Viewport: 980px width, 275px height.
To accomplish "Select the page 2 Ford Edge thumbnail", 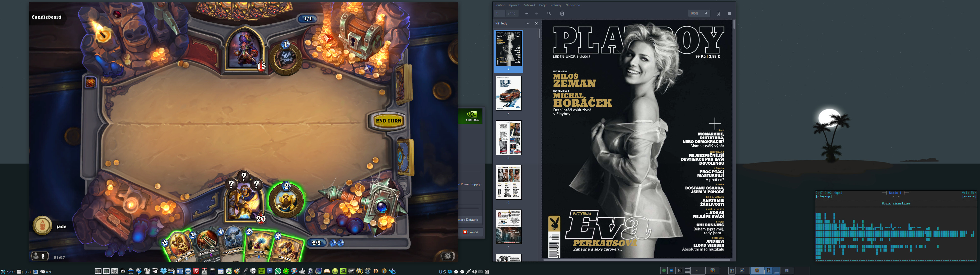I will click(x=509, y=93).
